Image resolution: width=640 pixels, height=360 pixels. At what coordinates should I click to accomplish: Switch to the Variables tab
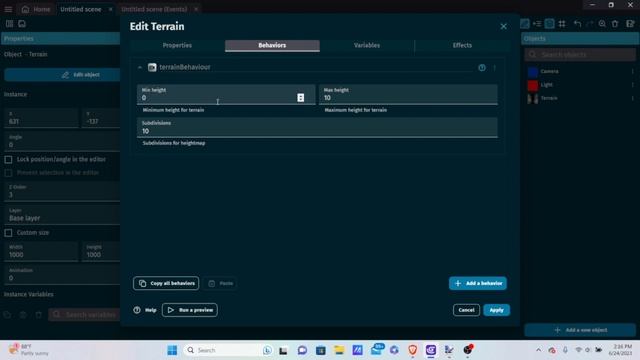point(367,45)
